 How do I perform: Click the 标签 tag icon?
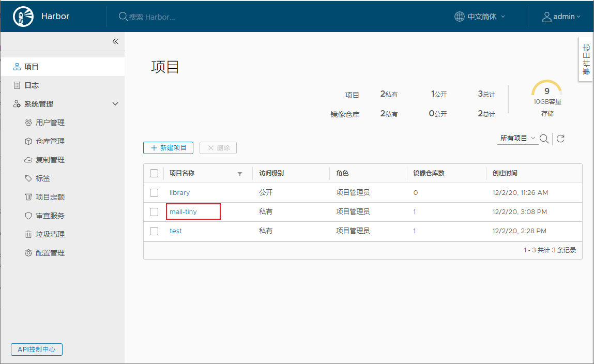[28, 178]
